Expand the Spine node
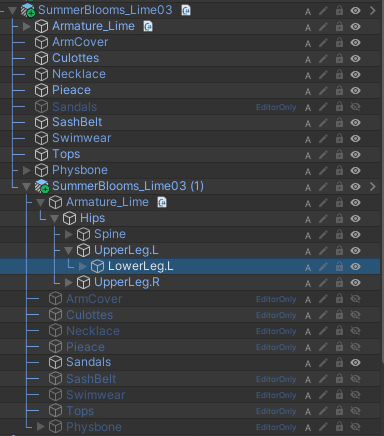 point(69,234)
